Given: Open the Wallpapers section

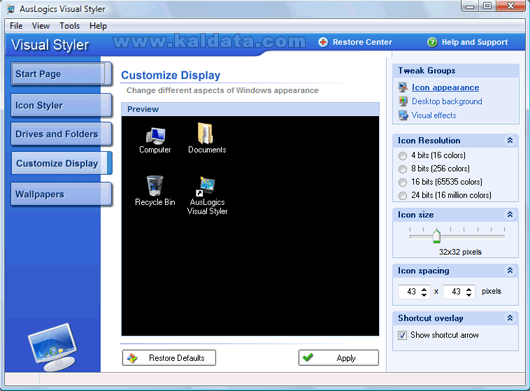Looking at the screenshot, I should point(61,194).
